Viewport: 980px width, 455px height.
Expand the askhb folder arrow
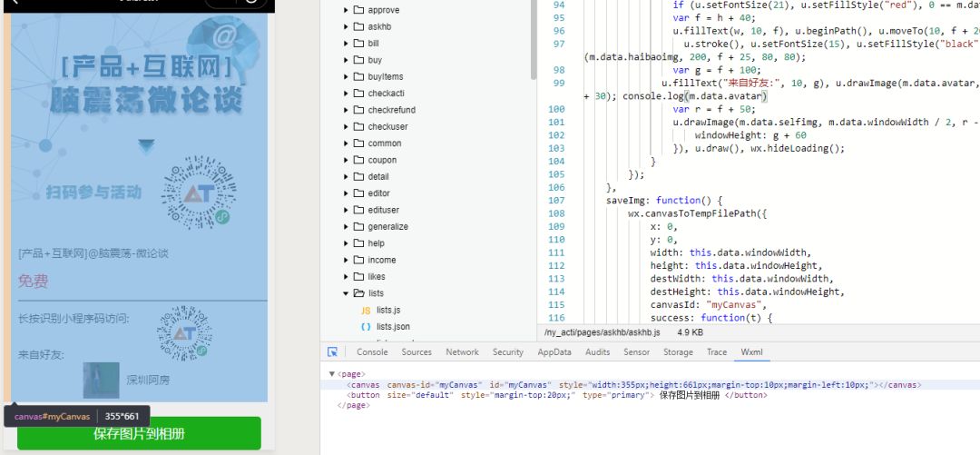click(346, 27)
